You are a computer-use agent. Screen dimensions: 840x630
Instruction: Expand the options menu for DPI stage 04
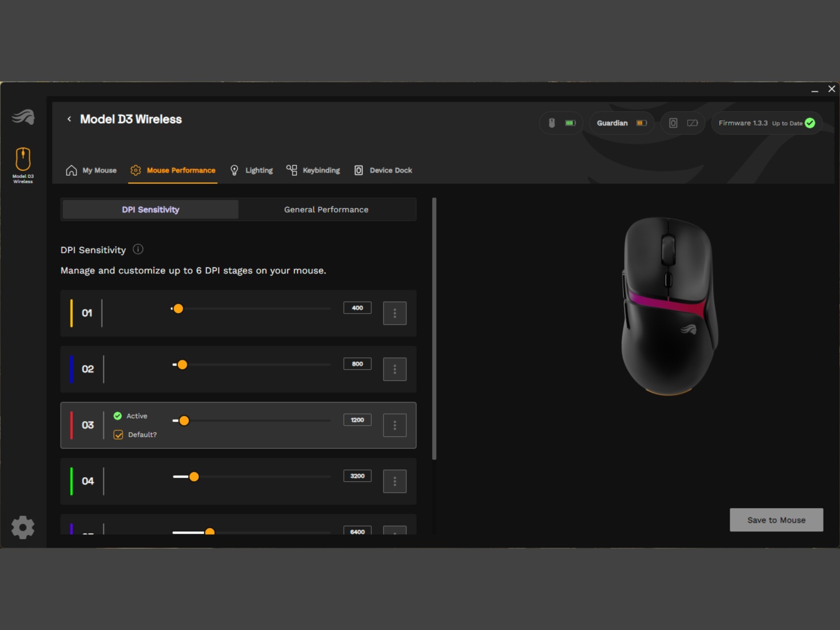[x=394, y=481]
